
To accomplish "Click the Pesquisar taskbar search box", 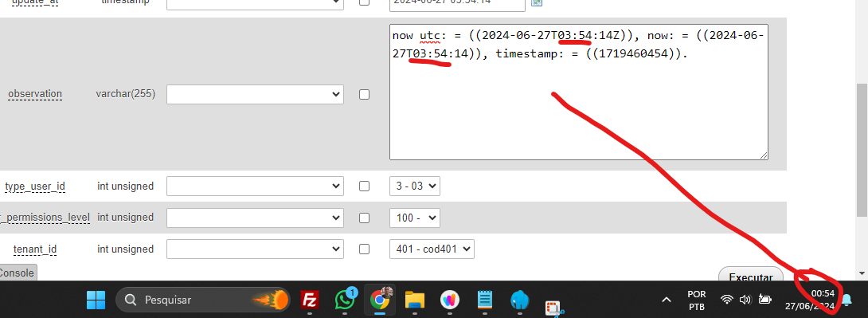I will [202, 300].
